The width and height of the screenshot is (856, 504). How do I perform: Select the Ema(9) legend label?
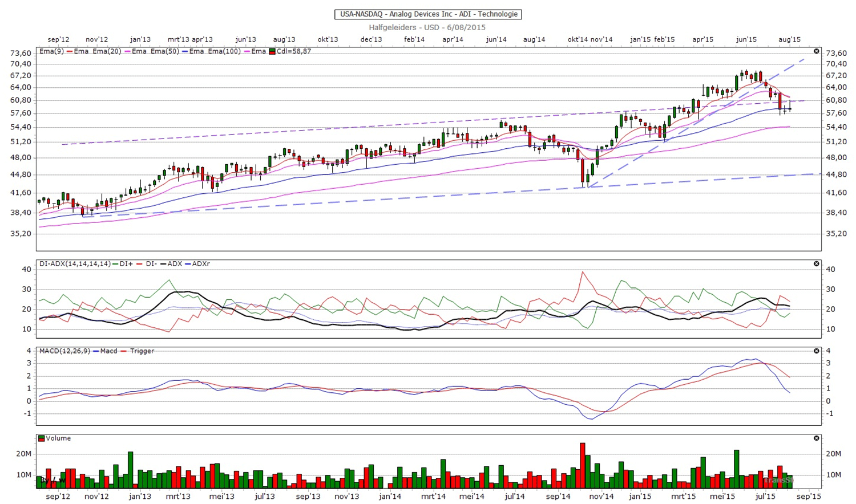pyautogui.click(x=51, y=51)
